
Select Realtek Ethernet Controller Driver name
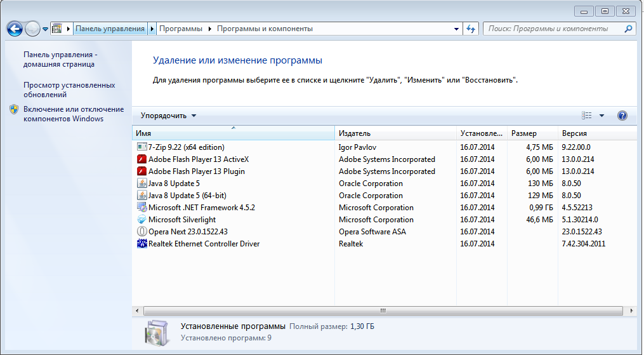pos(204,244)
